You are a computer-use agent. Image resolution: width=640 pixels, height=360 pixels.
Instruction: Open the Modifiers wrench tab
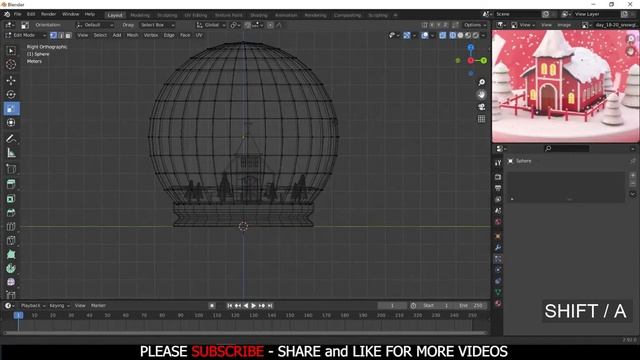point(498,248)
